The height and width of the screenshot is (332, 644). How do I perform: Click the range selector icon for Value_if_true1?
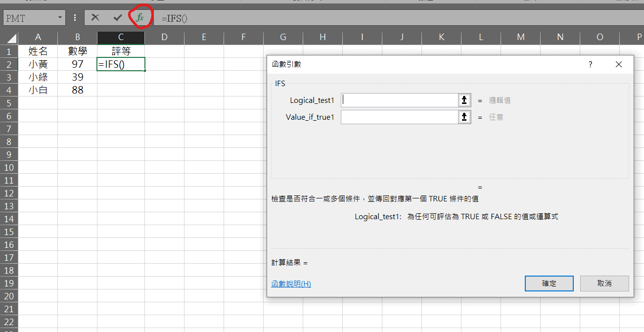click(464, 117)
